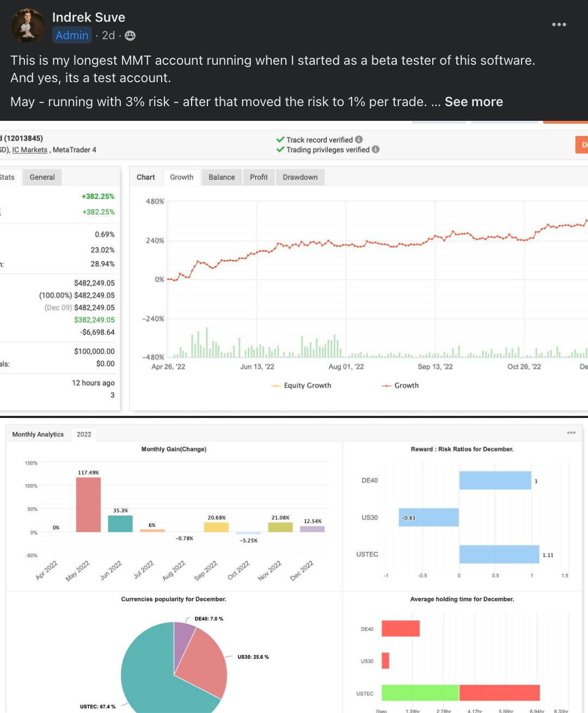Viewport: 588px width, 713px height.
Task: Switch to the Drawdown chart tab
Action: tap(300, 177)
